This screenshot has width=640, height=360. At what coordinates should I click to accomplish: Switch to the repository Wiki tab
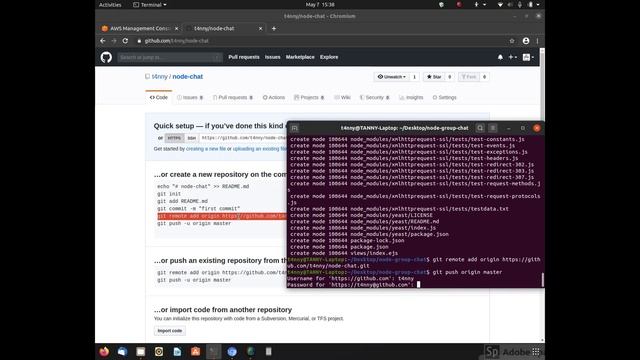click(342, 98)
